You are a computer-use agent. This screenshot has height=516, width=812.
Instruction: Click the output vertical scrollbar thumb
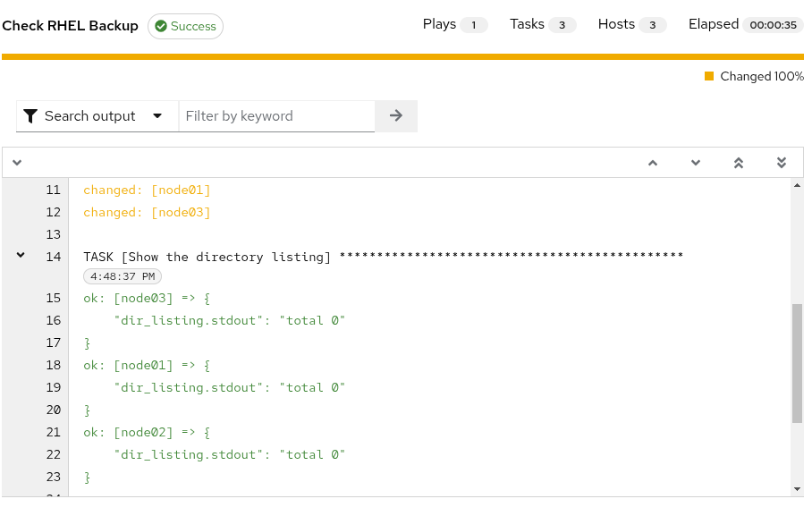tap(797, 364)
